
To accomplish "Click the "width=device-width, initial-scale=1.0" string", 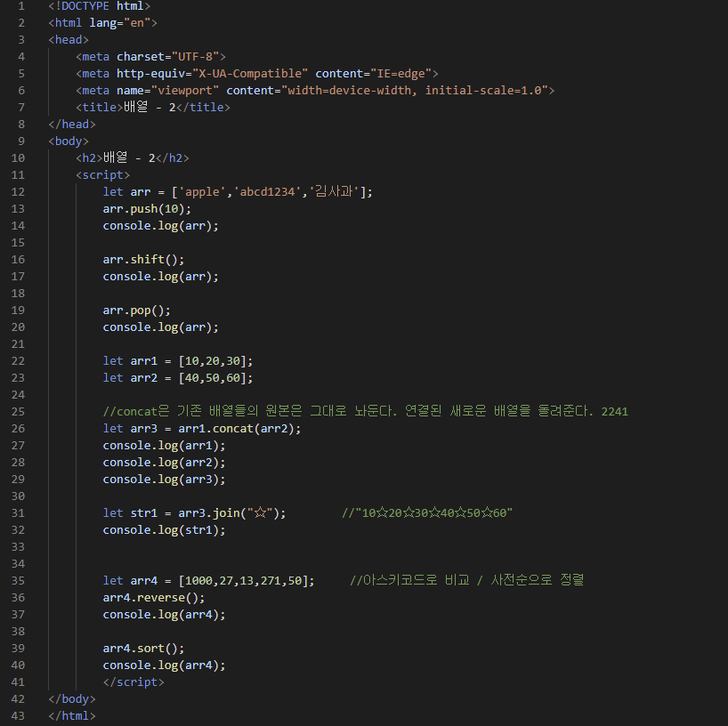I will point(415,91).
